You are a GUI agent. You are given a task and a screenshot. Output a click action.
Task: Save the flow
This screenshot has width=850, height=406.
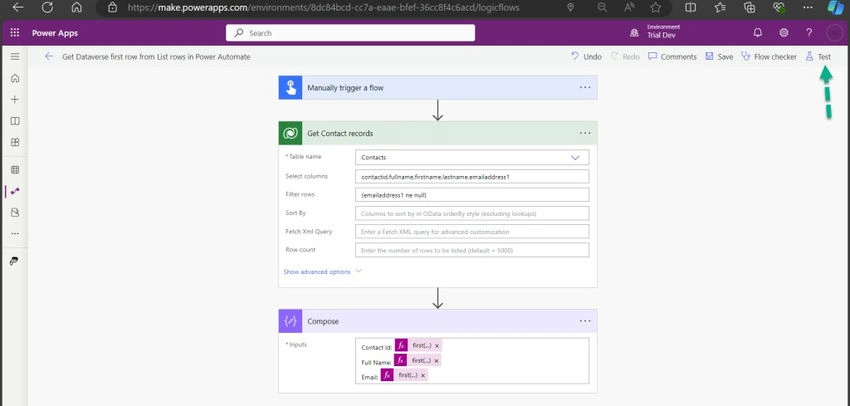point(719,56)
